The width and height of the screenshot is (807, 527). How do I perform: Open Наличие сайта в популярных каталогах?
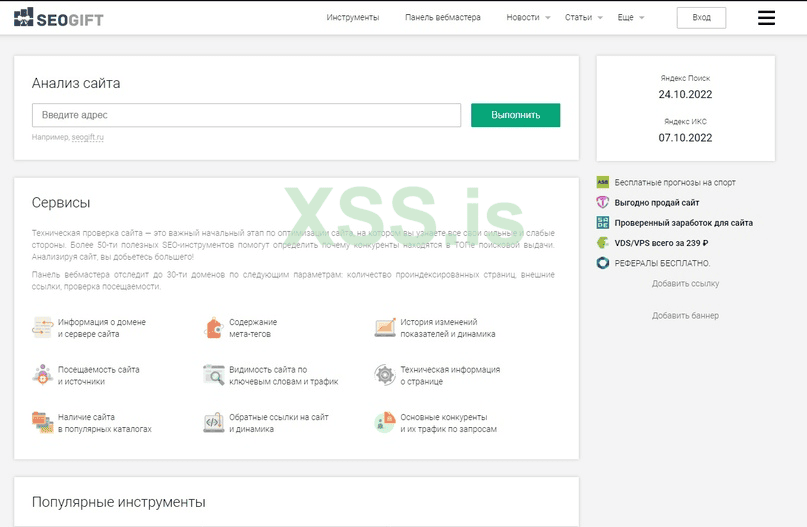(x=104, y=423)
